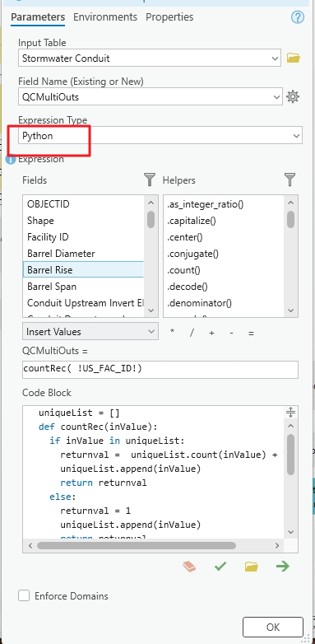
Task: Switch to the Properties tab
Action: pos(169,17)
